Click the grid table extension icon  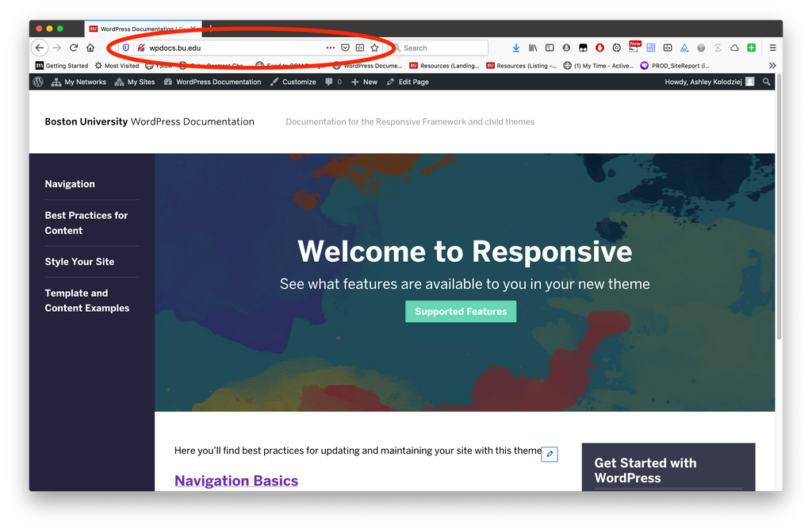pos(651,48)
